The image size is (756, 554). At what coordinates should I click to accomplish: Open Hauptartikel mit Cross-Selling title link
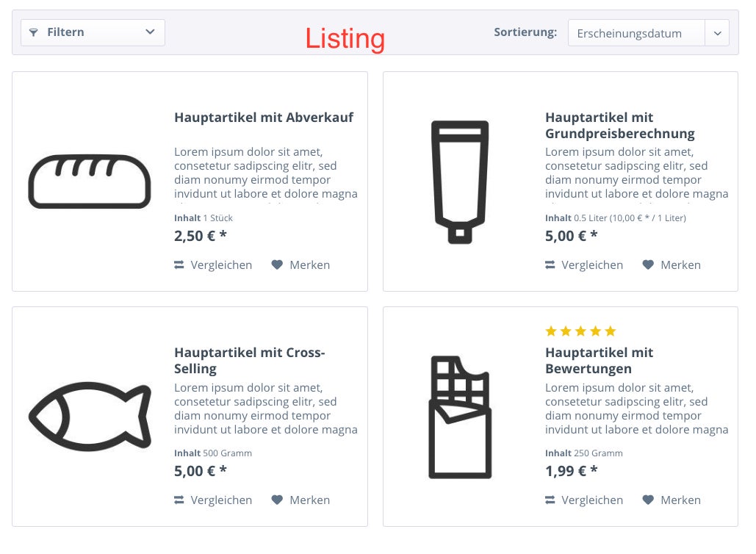pos(249,360)
